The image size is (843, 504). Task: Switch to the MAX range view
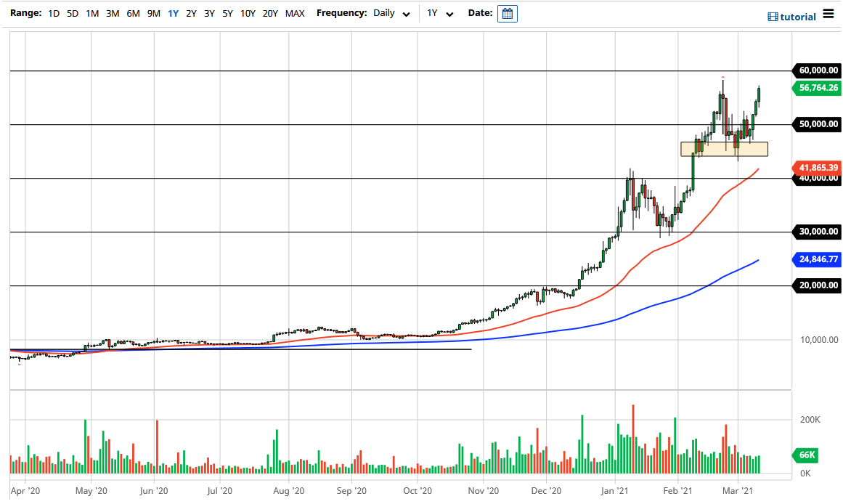point(295,13)
